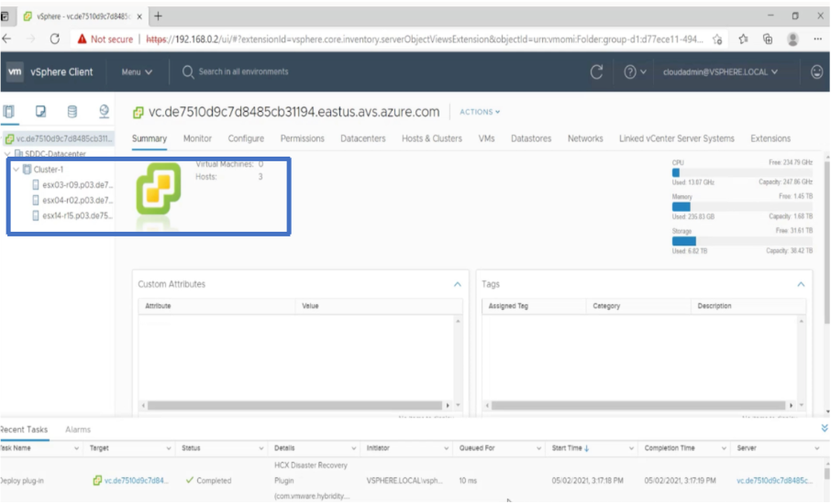Viewport: 831px width, 504px height.
Task: Switch to the Permissions tab
Action: (x=302, y=138)
